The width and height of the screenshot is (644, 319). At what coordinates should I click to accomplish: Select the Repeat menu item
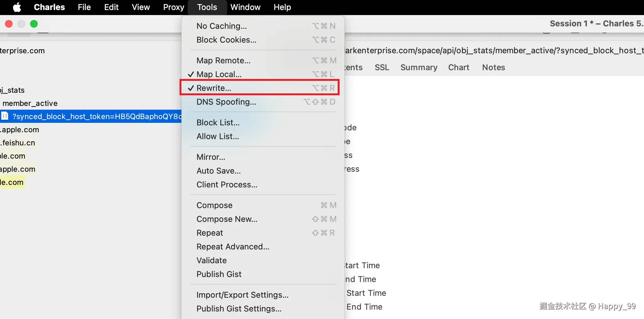click(x=263, y=233)
